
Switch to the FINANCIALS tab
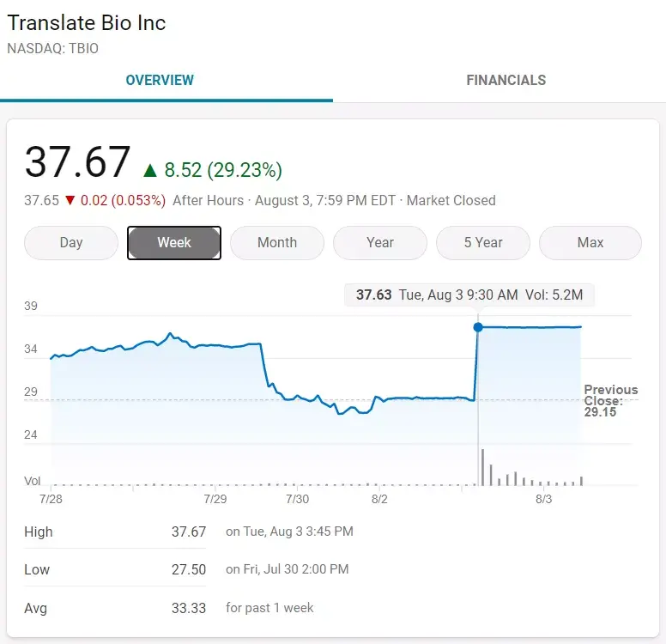506,80
